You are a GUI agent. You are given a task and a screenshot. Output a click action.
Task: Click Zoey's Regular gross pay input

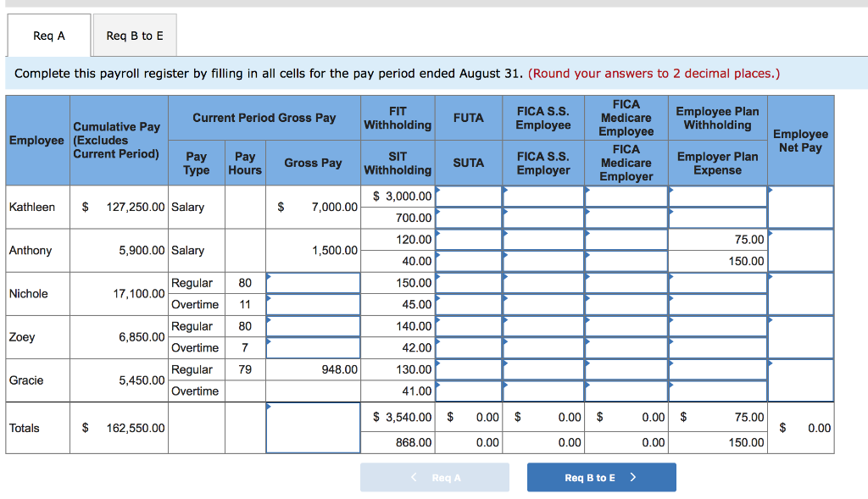tap(314, 326)
